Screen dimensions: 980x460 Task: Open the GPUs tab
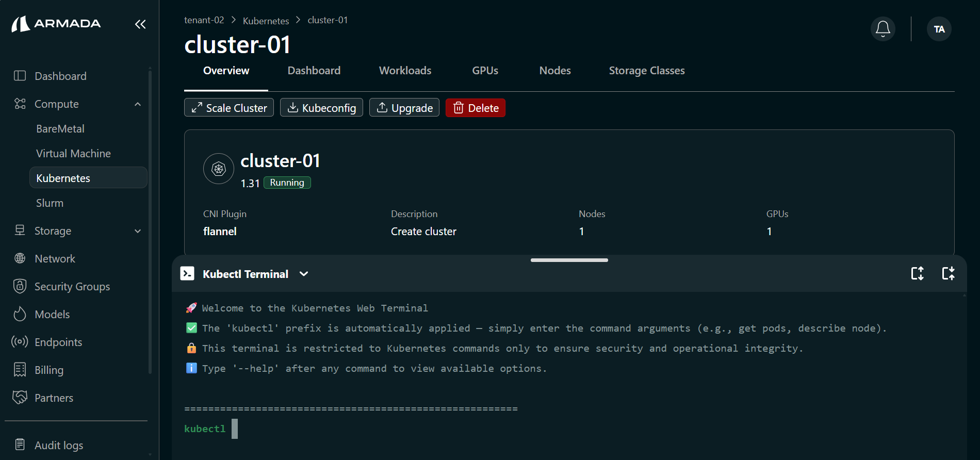coord(485,71)
